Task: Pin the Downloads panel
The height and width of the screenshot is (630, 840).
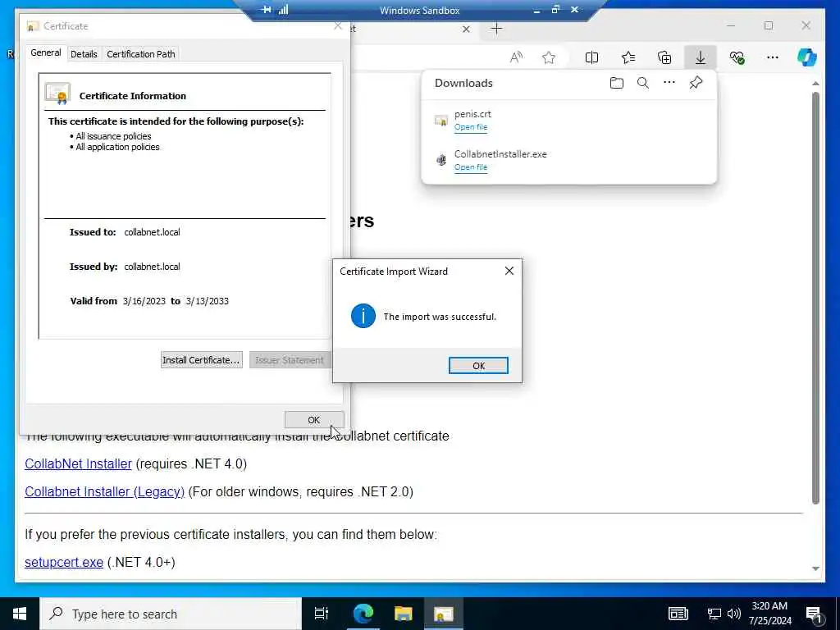Action: [696, 83]
